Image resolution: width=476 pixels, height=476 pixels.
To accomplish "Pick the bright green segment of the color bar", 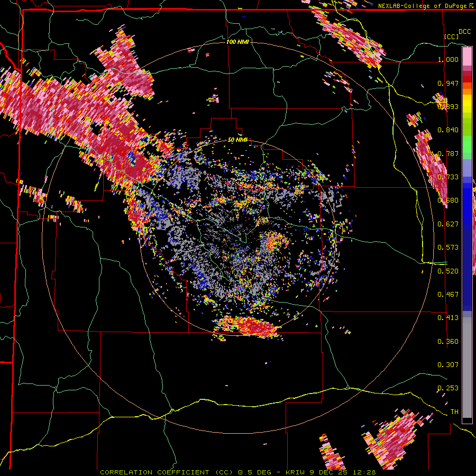I will (x=467, y=145).
